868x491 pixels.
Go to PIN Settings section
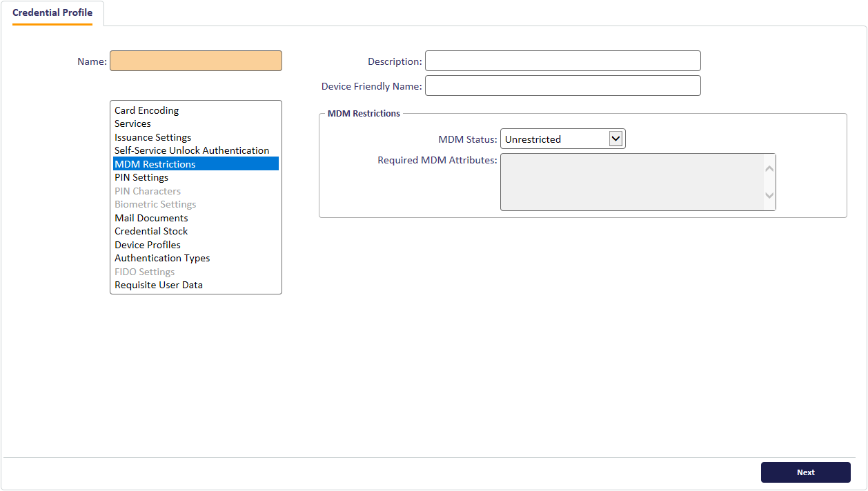coord(141,177)
